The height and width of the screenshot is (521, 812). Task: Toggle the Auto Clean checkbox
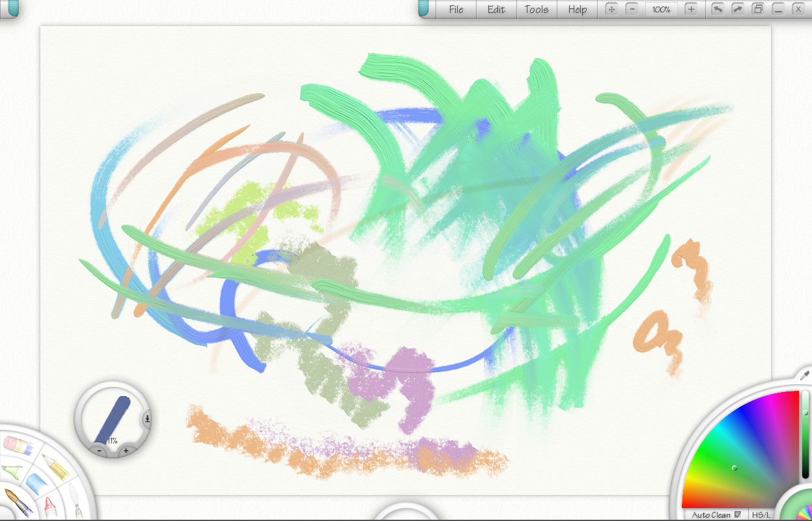pos(738,514)
